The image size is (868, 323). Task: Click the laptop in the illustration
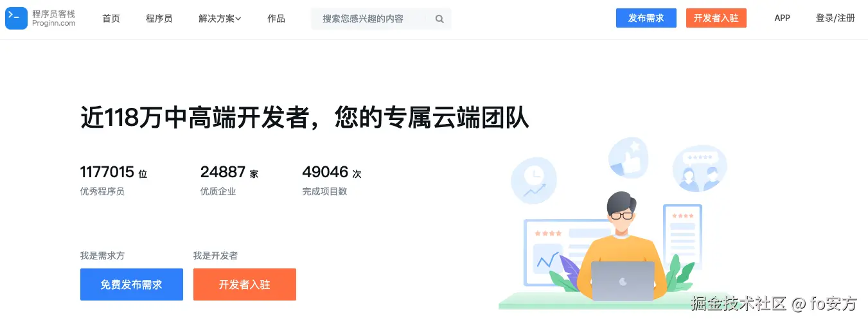click(x=623, y=281)
